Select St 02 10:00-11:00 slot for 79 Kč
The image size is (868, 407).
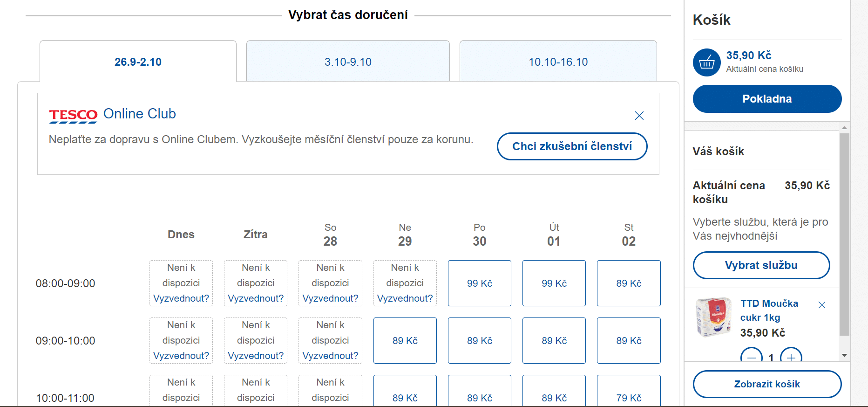point(629,391)
